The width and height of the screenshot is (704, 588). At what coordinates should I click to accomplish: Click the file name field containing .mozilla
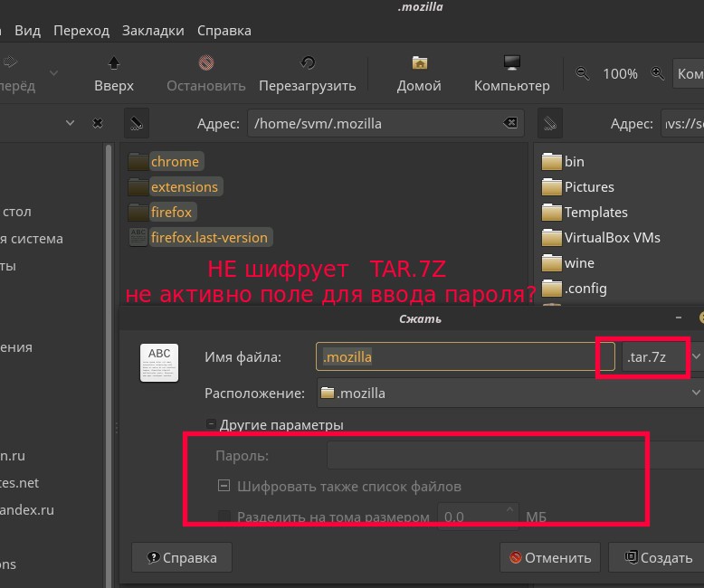click(452, 357)
